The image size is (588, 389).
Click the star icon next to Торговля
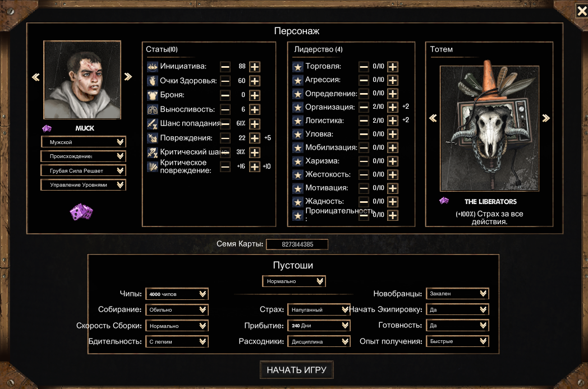pyautogui.click(x=298, y=67)
